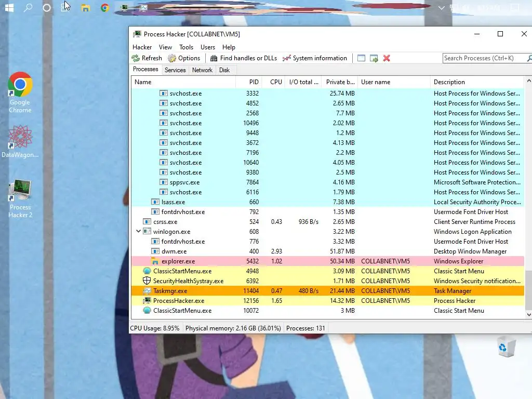Select the sppsvc.exe process icon
This screenshot has height=399, width=532.
164,182
